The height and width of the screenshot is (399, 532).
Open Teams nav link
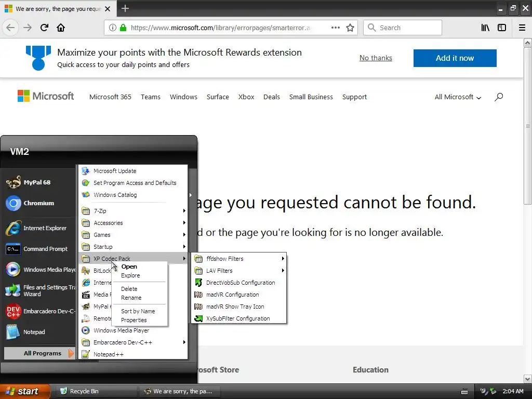[151, 97]
